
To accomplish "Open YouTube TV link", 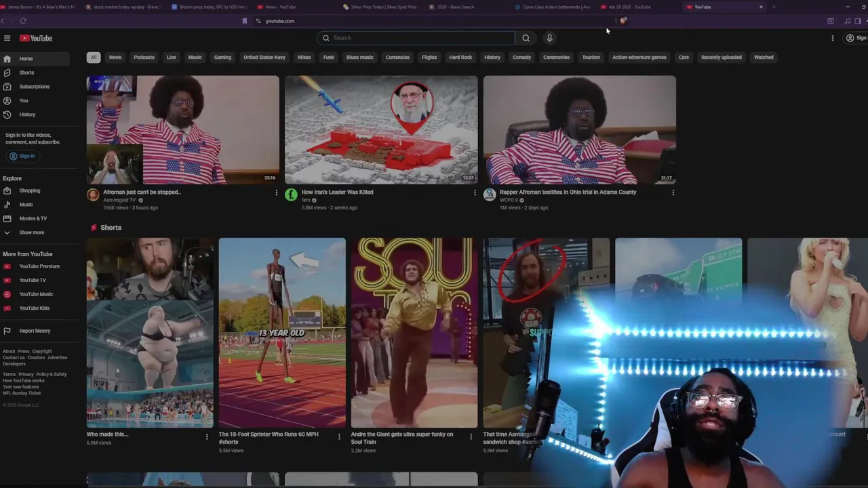I will (35, 280).
